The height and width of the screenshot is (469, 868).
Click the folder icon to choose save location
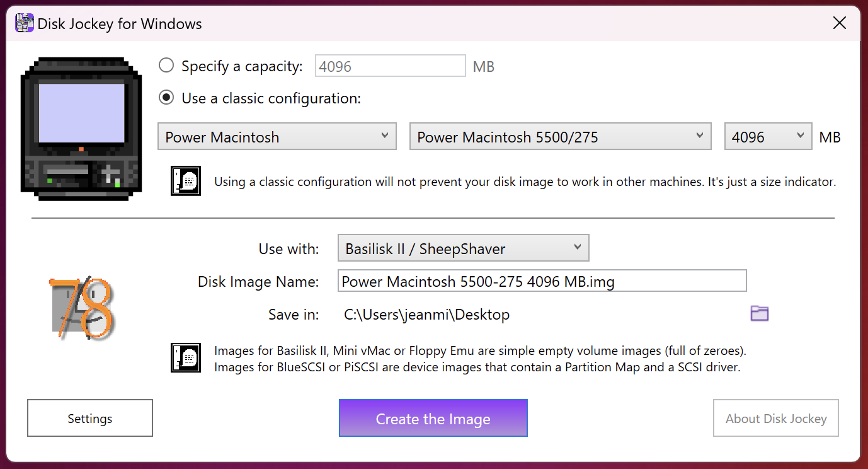coord(760,313)
